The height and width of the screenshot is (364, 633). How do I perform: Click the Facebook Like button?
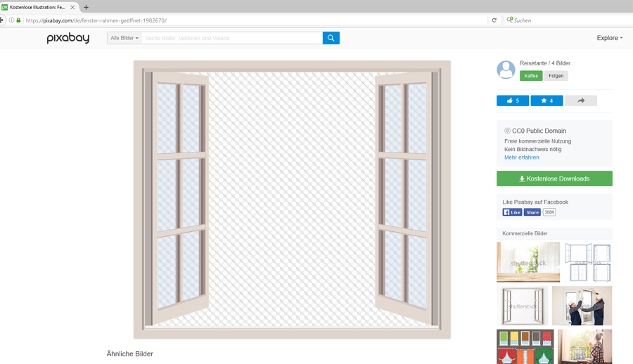pos(512,212)
